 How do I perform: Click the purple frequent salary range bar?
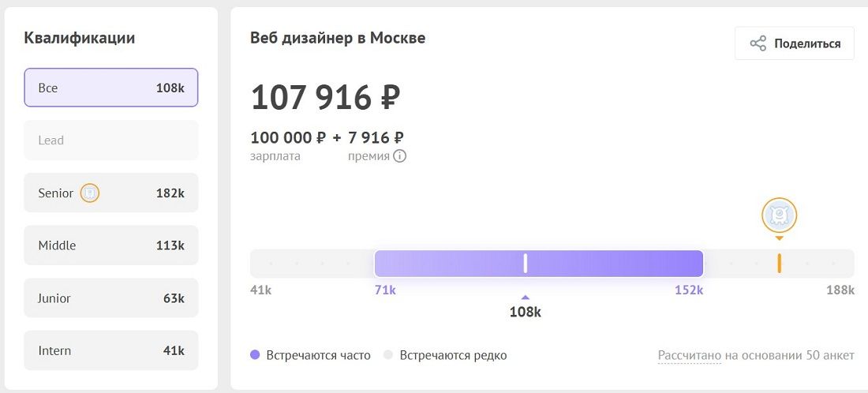click(539, 264)
